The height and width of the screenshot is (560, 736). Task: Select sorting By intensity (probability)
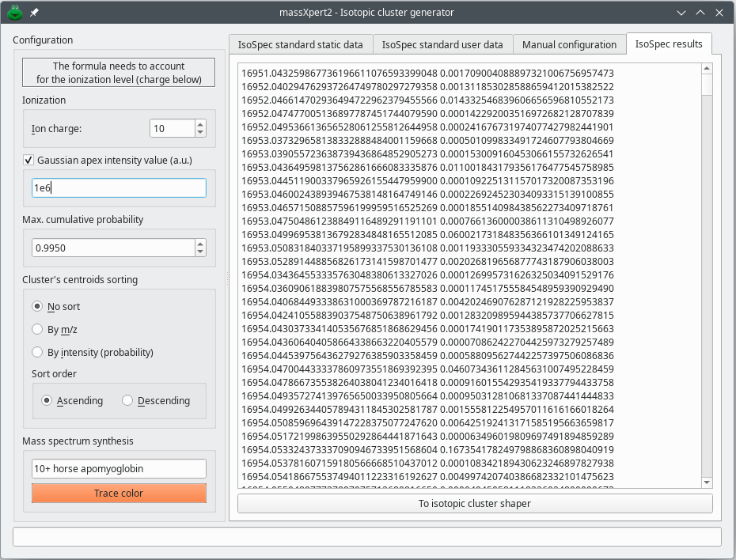coord(37,352)
